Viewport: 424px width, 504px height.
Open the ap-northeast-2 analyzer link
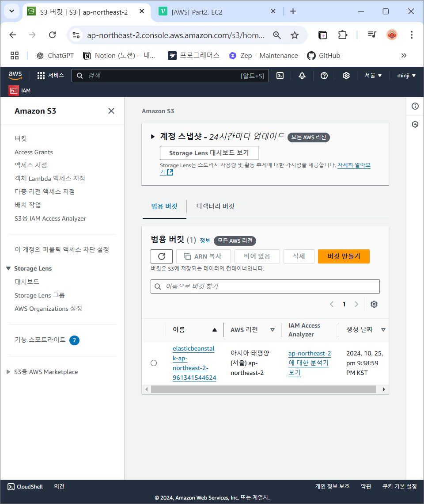pyautogui.click(x=310, y=363)
